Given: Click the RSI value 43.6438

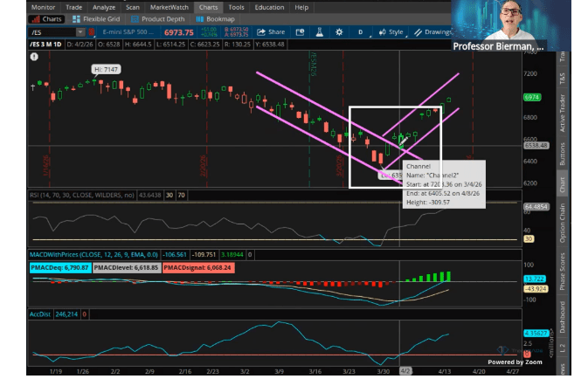Looking at the screenshot, I should tap(149, 196).
